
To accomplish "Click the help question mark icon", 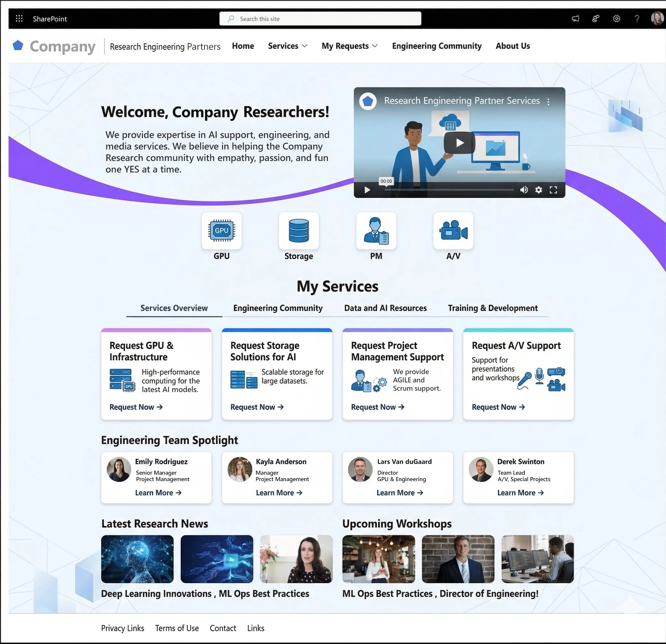I will click(637, 19).
